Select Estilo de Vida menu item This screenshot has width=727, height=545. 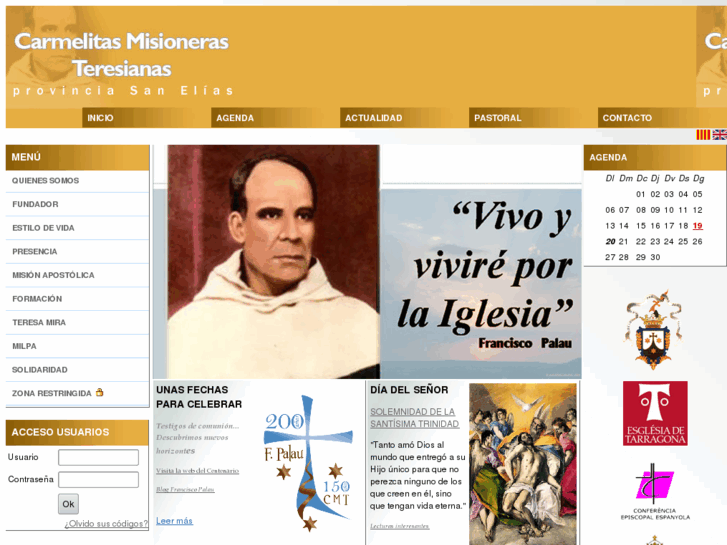pos(77,228)
